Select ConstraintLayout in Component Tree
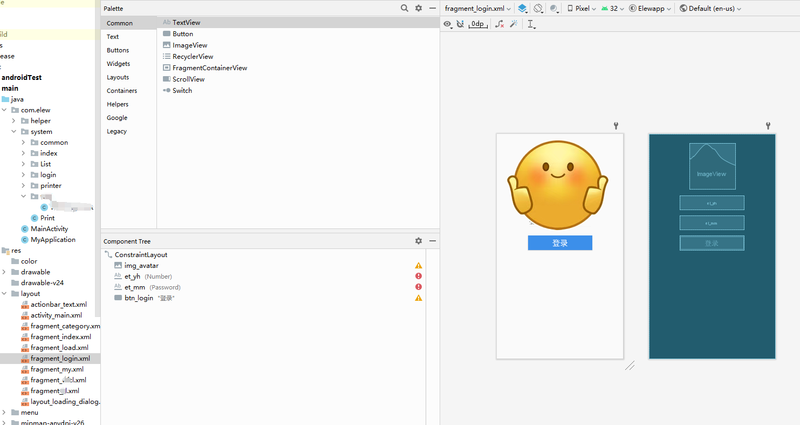 (x=141, y=255)
